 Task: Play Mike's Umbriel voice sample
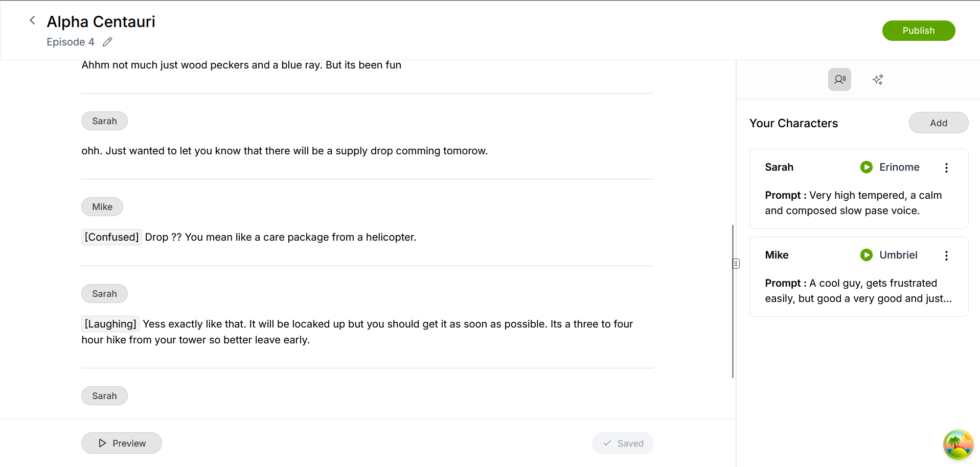(866, 255)
